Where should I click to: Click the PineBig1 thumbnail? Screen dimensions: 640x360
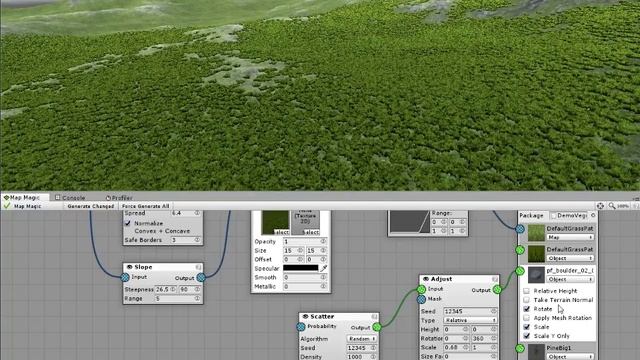pos(536,352)
